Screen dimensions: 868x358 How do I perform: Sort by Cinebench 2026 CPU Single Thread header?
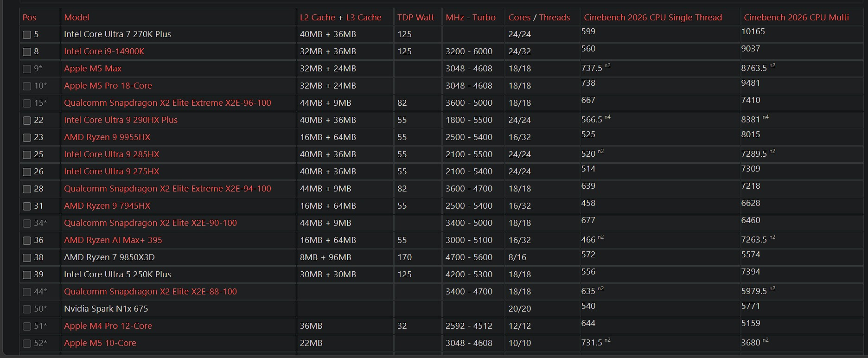[653, 18]
